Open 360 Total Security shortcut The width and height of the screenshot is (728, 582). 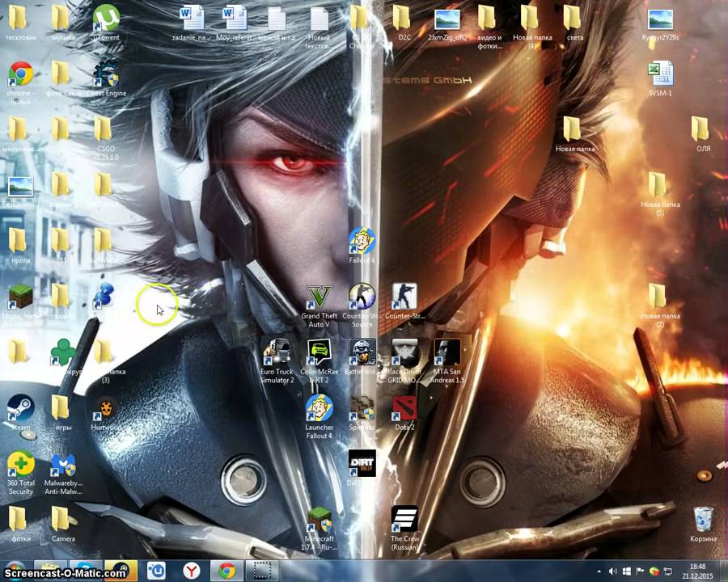[x=20, y=472]
